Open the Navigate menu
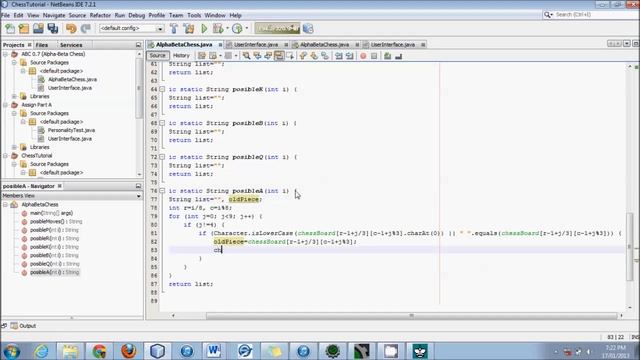 pos(54,15)
